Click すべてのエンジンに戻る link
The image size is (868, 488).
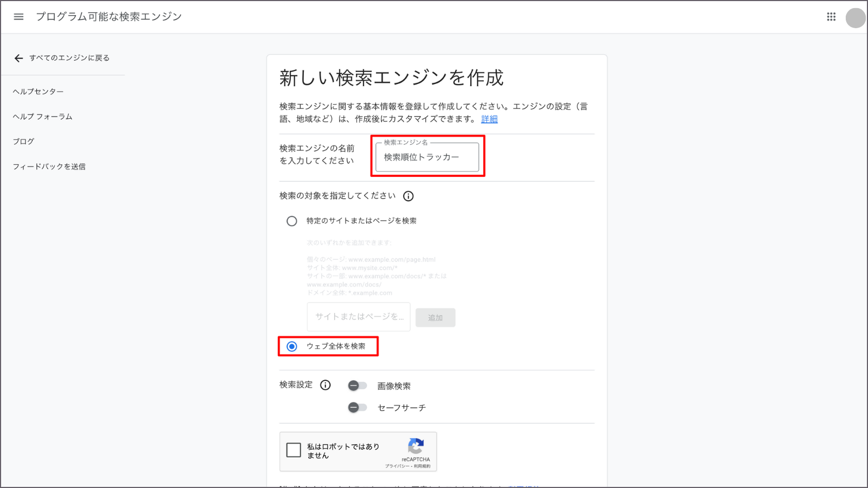pyautogui.click(x=69, y=58)
